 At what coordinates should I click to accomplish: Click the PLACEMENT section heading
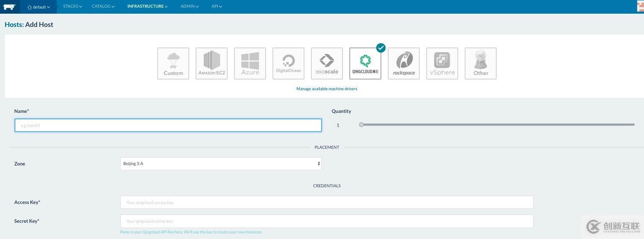327,147
